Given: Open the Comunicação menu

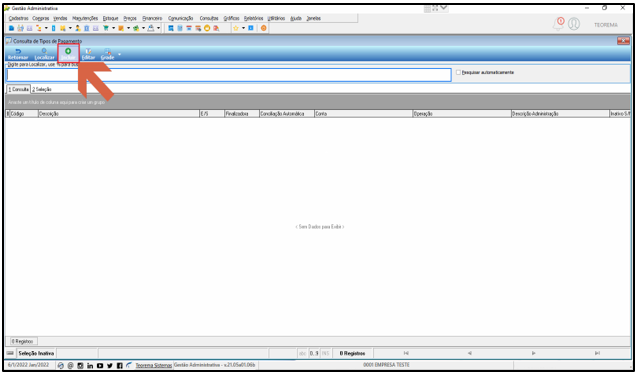Looking at the screenshot, I should (181, 18).
